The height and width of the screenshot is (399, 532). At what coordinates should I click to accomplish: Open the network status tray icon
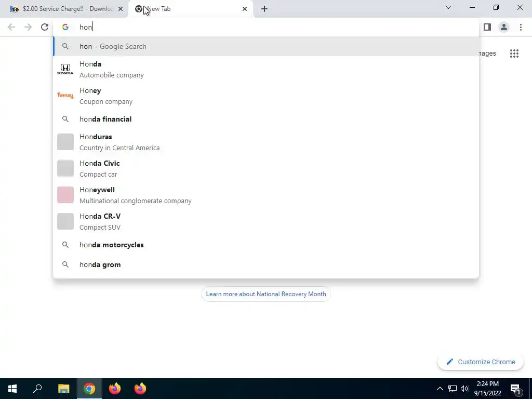(453, 389)
